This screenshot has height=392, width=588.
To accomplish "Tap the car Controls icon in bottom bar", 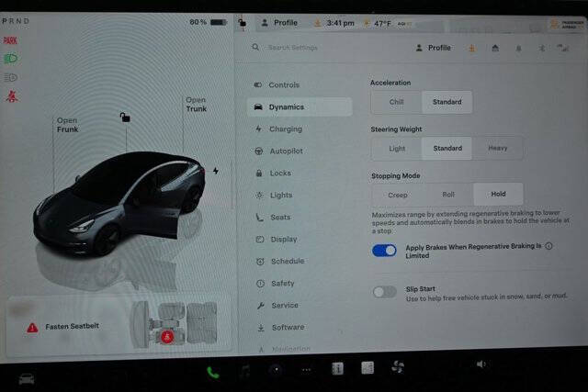I will [x=27, y=379].
